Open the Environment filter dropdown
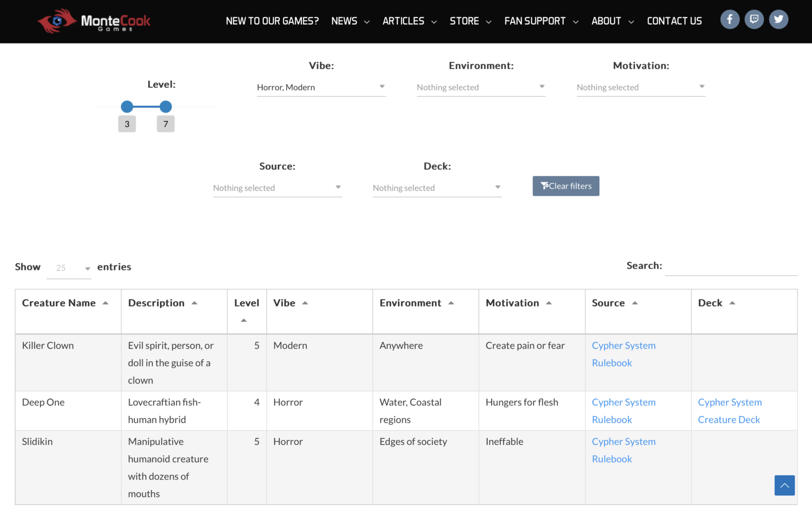This screenshot has width=812, height=512. [481, 87]
